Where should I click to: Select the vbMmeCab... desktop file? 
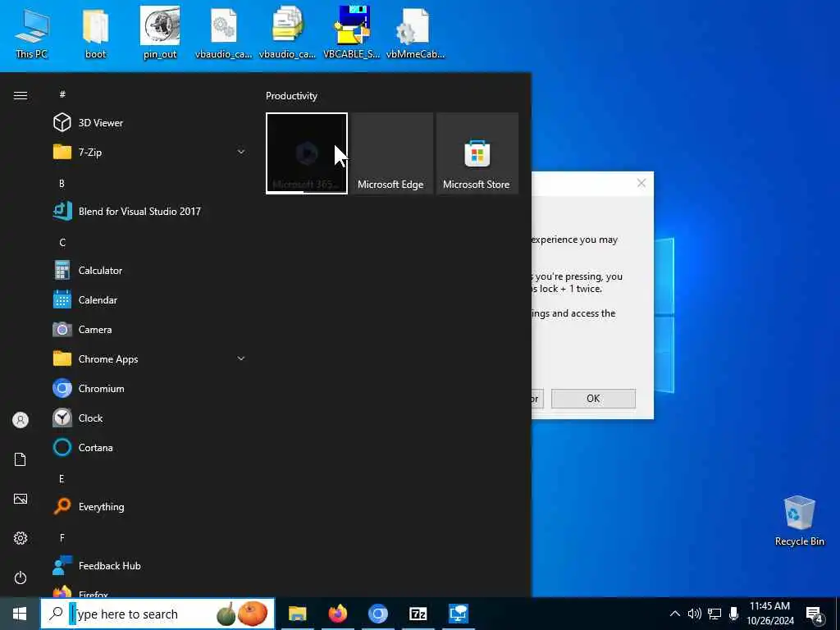[x=415, y=33]
